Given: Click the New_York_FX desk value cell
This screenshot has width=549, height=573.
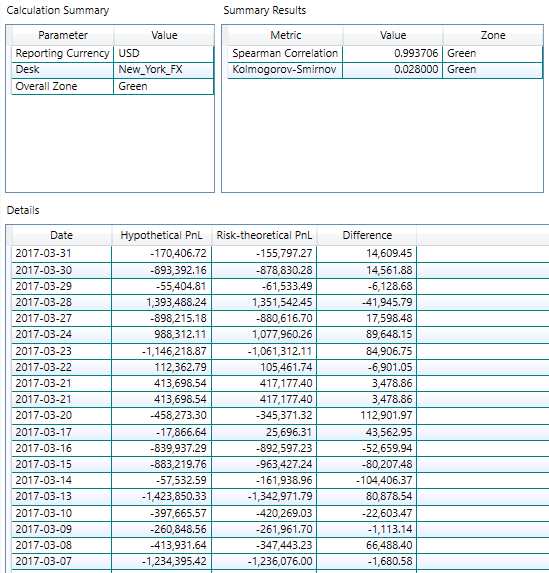Looking at the screenshot, I should (x=164, y=70).
